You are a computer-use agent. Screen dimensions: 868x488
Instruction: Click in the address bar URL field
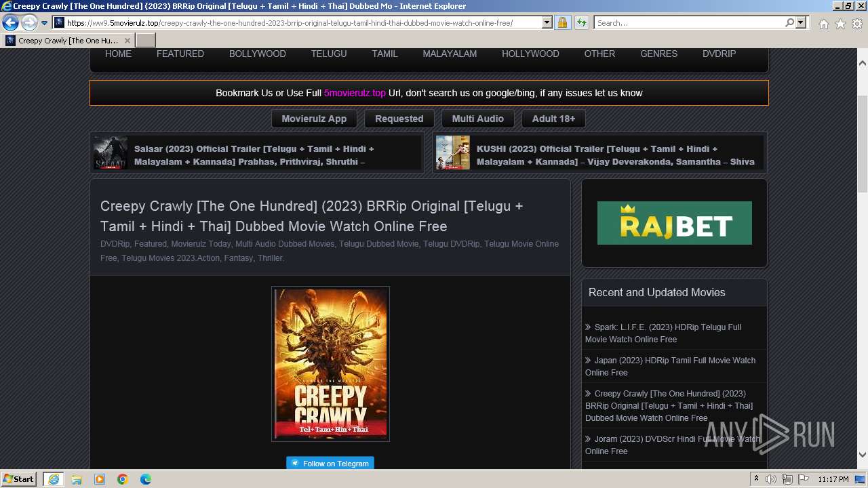click(303, 23)
